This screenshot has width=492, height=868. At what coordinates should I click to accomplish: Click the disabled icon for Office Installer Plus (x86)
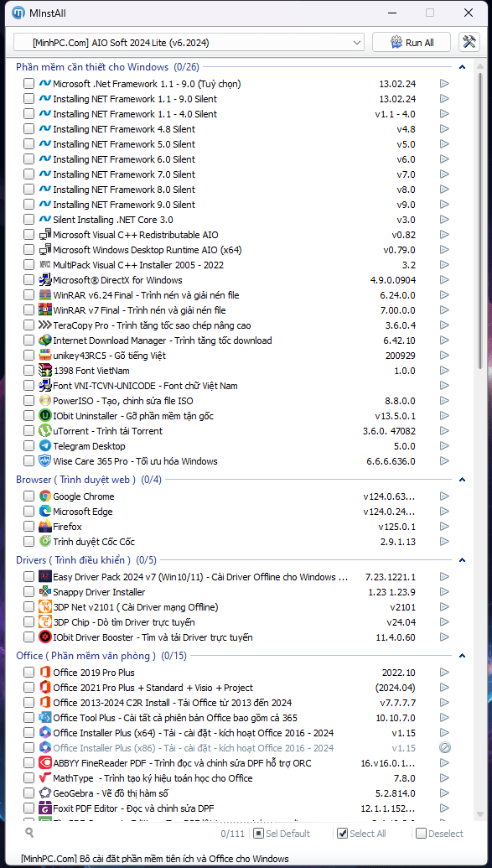[445, 748]
